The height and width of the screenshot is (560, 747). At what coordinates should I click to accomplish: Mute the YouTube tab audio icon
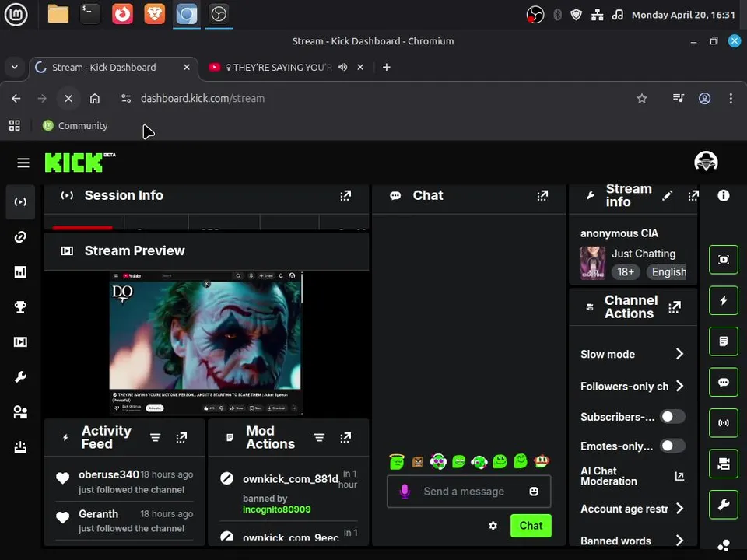tap(342, 67)
